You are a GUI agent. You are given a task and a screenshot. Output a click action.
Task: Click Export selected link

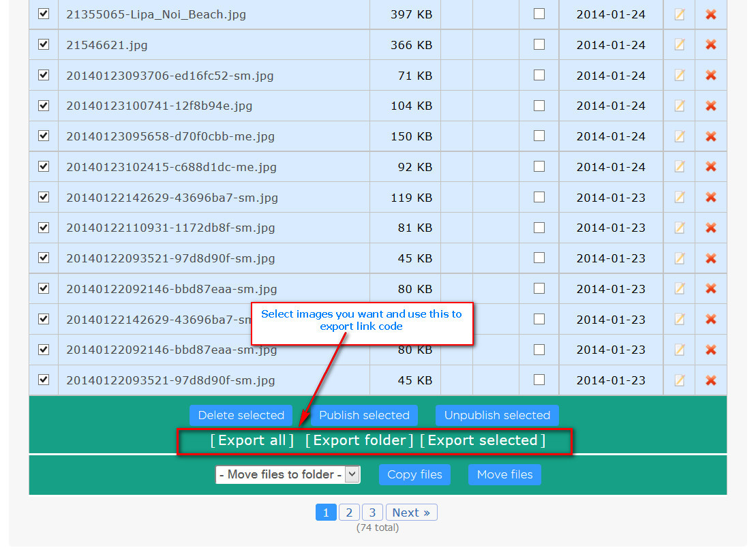(x=482, y=440)
